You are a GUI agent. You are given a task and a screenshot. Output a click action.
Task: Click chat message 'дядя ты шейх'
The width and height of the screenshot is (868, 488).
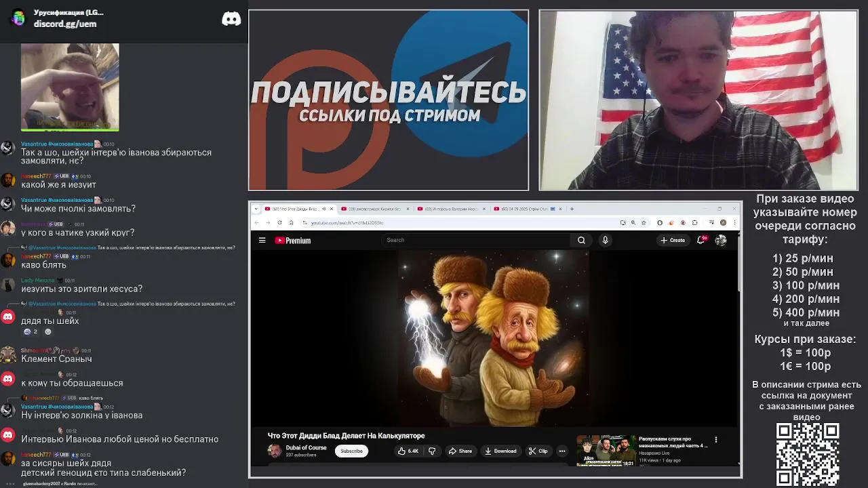coord(50,321)
